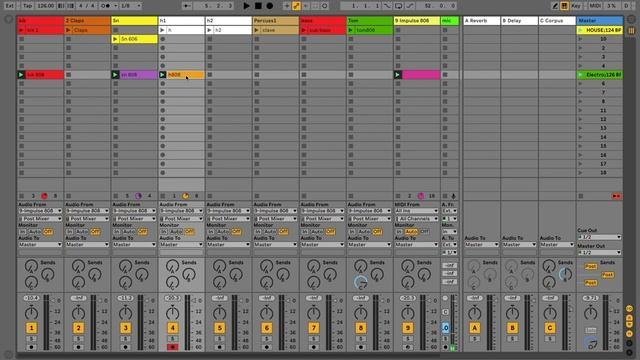Toggle Return A activator button
The image size is (640, 360).
pyautogui.click(x=474, y=328)
